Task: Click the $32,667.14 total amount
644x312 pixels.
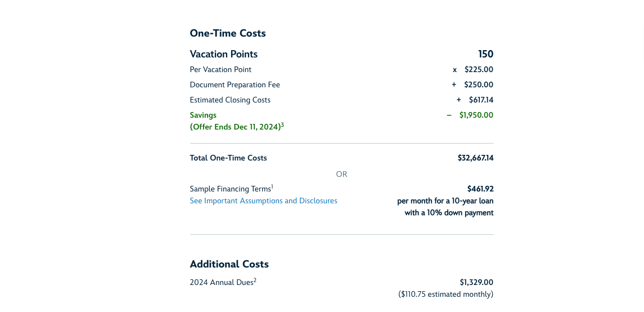Action: pos(475,158)
